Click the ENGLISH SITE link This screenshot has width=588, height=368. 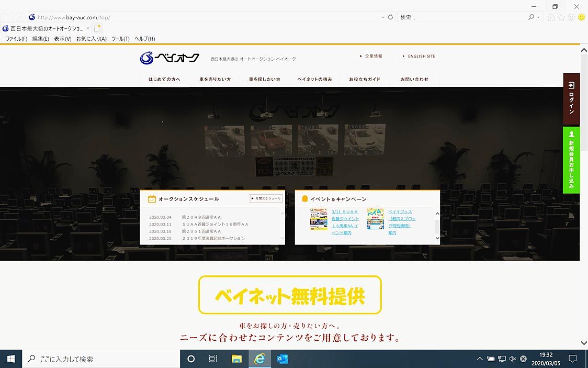419,57
